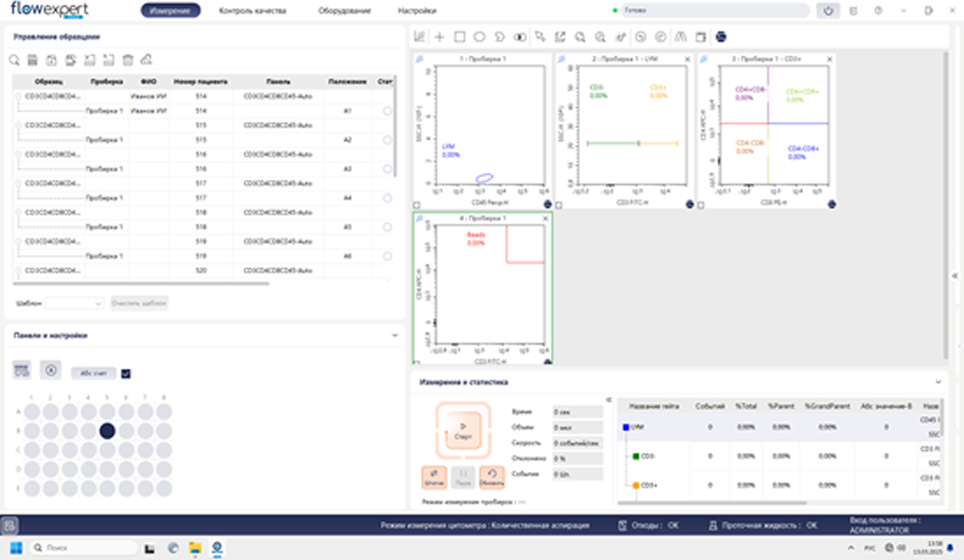Uncheck the checkbox next to Абс счет
Screen dimensions: 964x560
pos(126,373)
